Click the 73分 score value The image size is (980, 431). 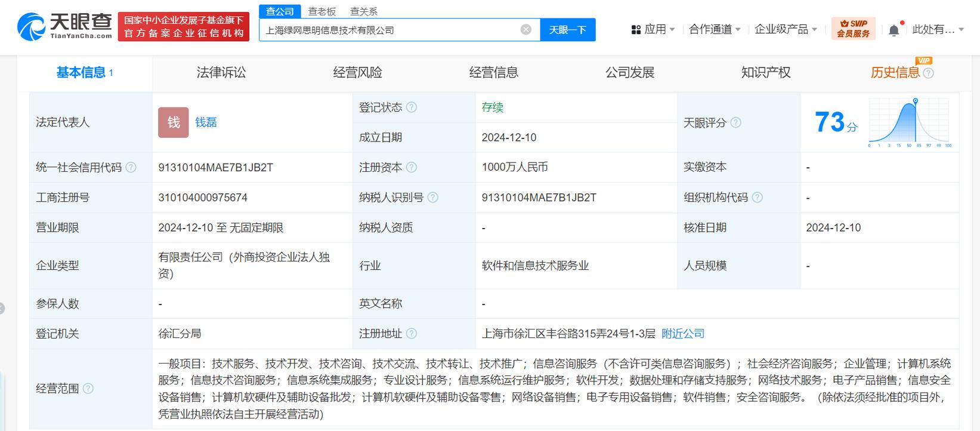tap(836, 122)
